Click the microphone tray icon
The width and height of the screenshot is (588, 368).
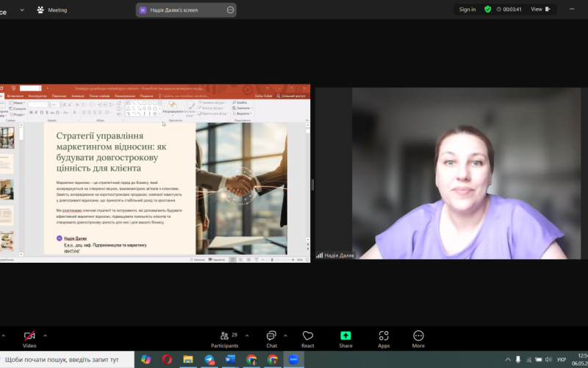518,359
